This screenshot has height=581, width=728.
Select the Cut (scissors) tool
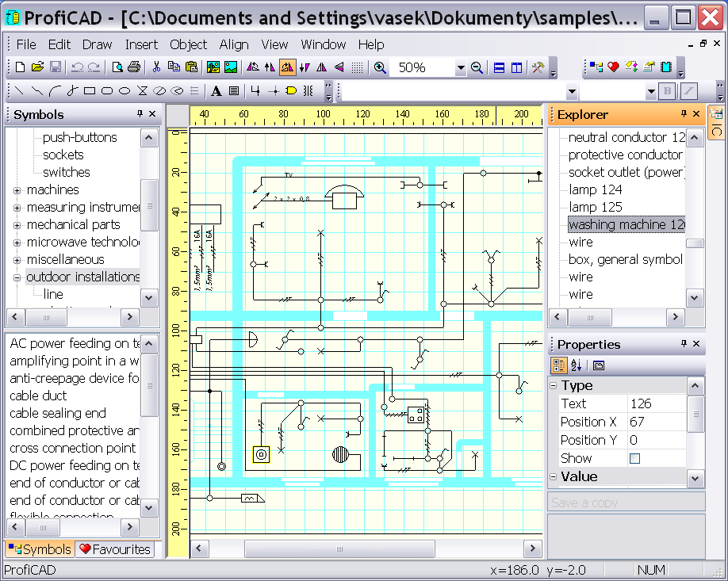coord(155,68)
